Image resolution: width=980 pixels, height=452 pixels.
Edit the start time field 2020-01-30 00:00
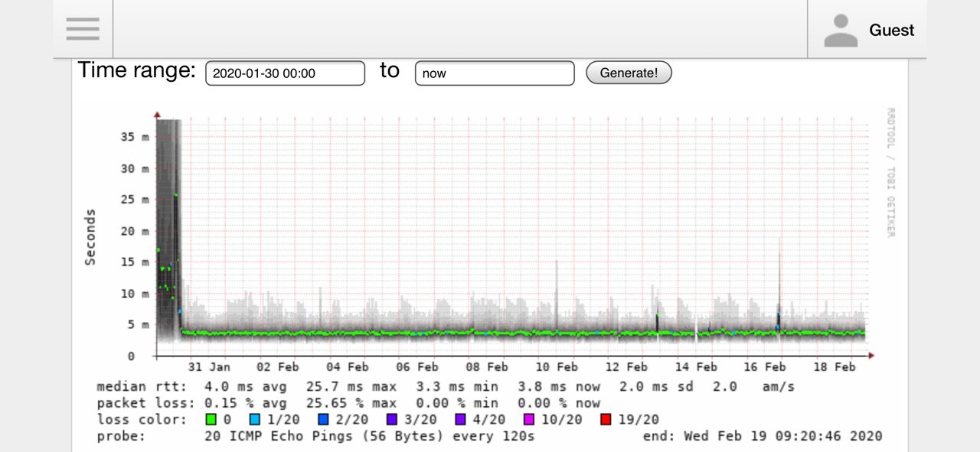tap(285, 73)
